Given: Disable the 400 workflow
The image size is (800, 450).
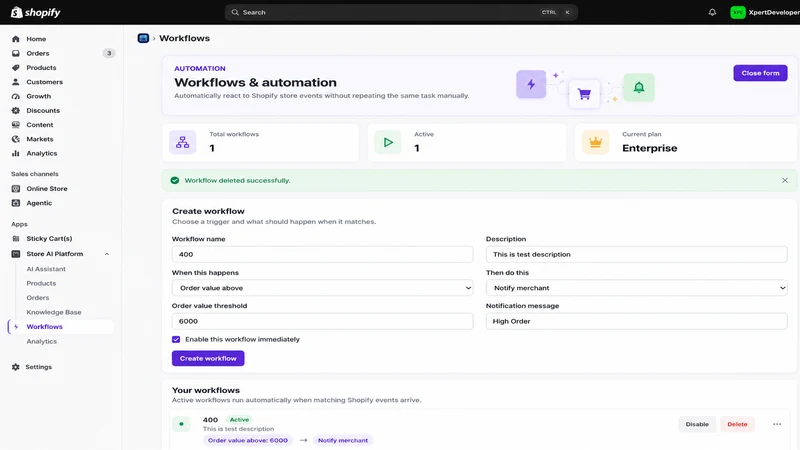Looking at the screenshot, I should (697, 424).
